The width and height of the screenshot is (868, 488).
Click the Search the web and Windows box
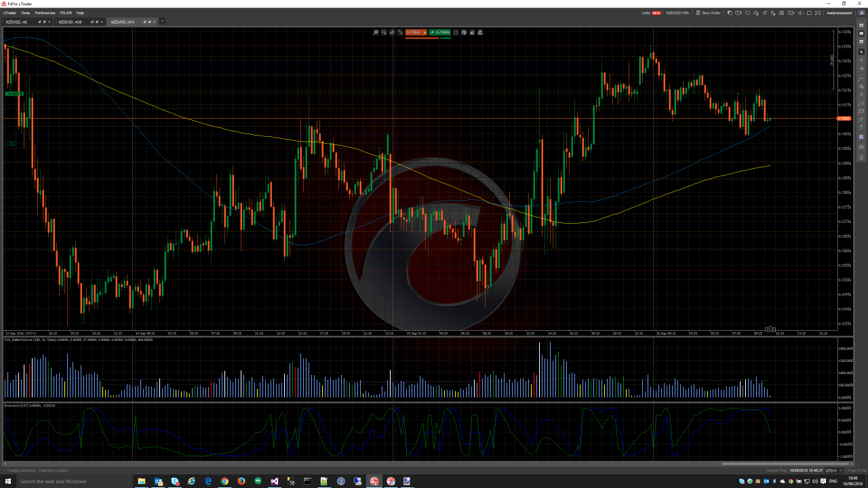[73, 481]
